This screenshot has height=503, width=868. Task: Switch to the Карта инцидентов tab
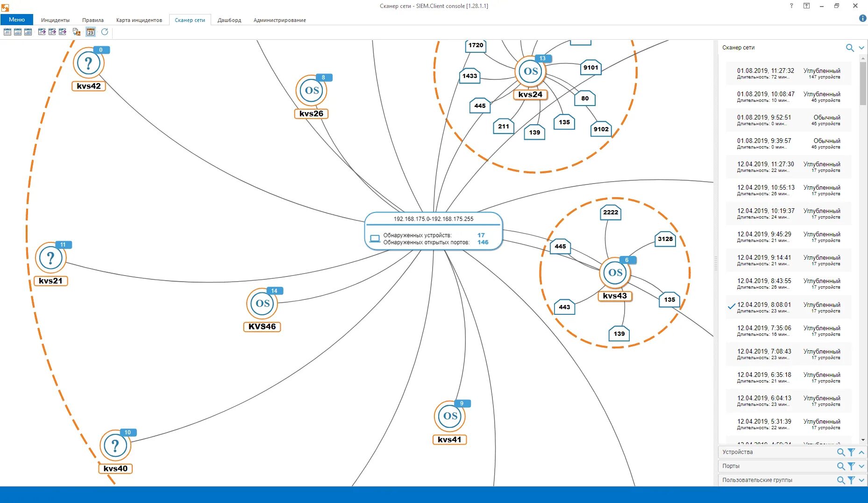point(139,20)
